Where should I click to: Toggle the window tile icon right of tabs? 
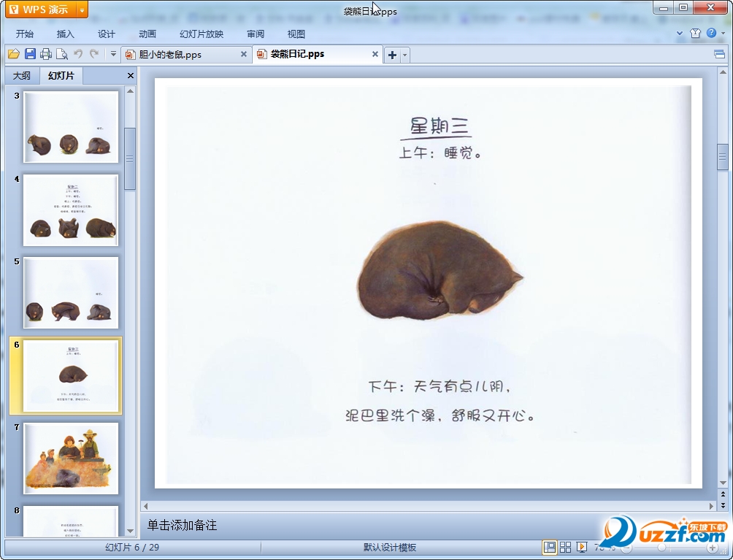click(x=719, y=55)
